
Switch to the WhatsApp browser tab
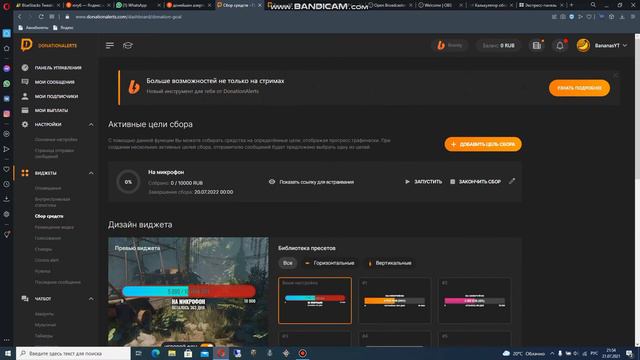coord(138,5)
